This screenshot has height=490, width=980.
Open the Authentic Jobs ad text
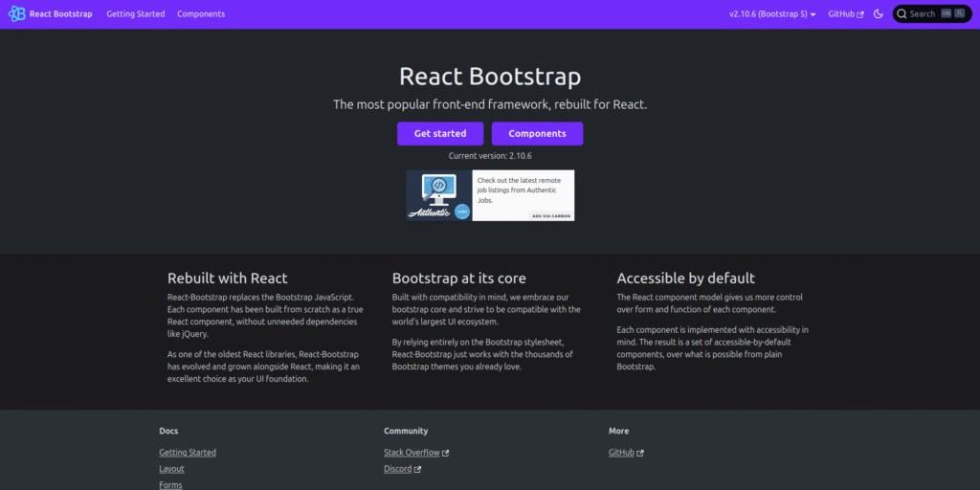click(x=519, y=190)
